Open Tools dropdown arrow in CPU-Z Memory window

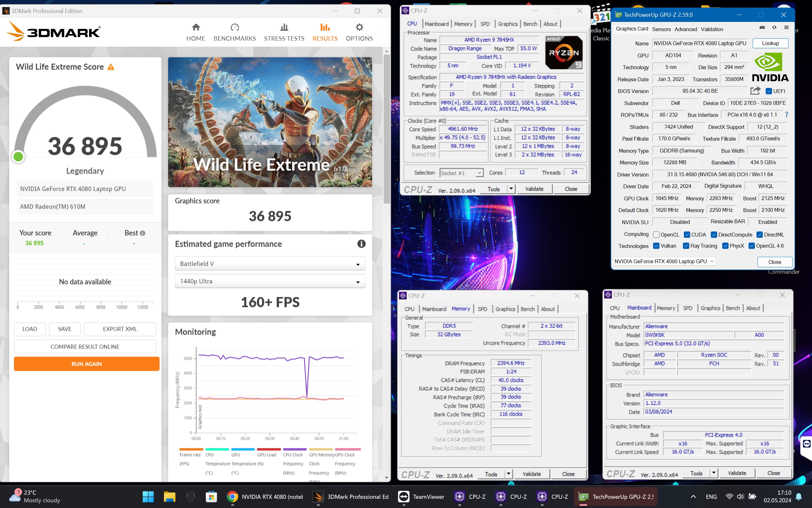(508, 474)
